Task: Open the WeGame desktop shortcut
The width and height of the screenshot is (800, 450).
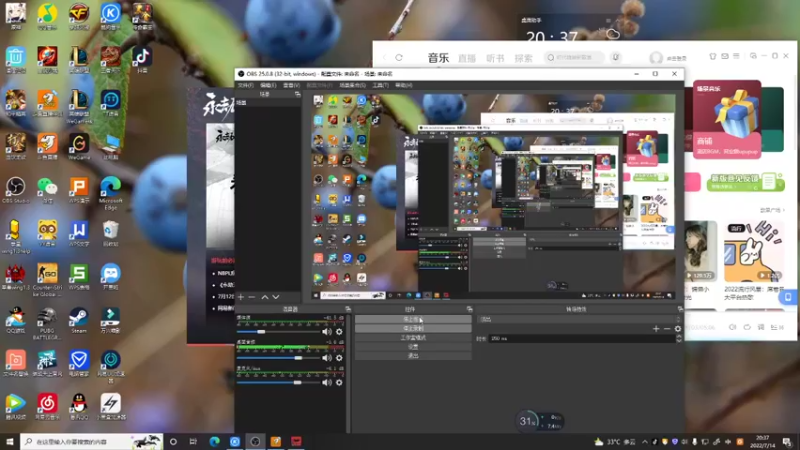Action: (79, 147)
